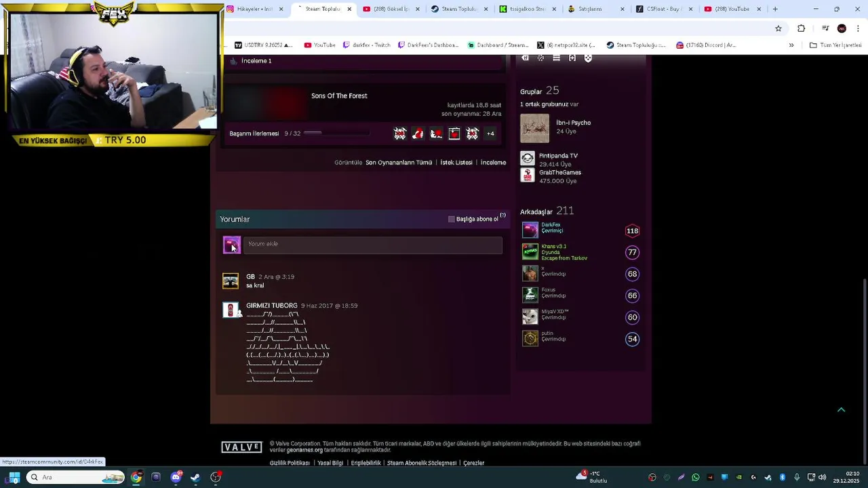Open the USDTRY bookmark
This screenshot has height=488, width=868.
[263, 45]
